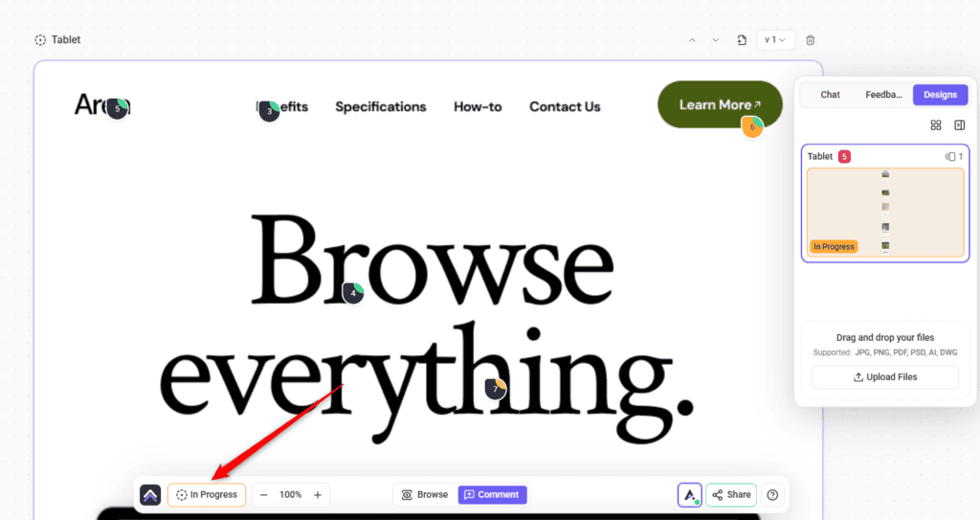
Task: Open orange comment pin number 6
Action: 752,126
